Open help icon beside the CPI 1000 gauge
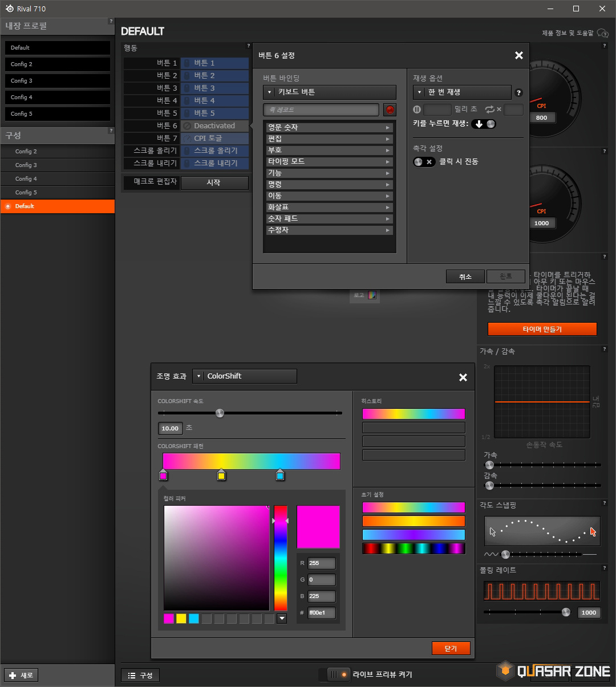This screenshot has width=616, height=687. click(x=605, y=152)
